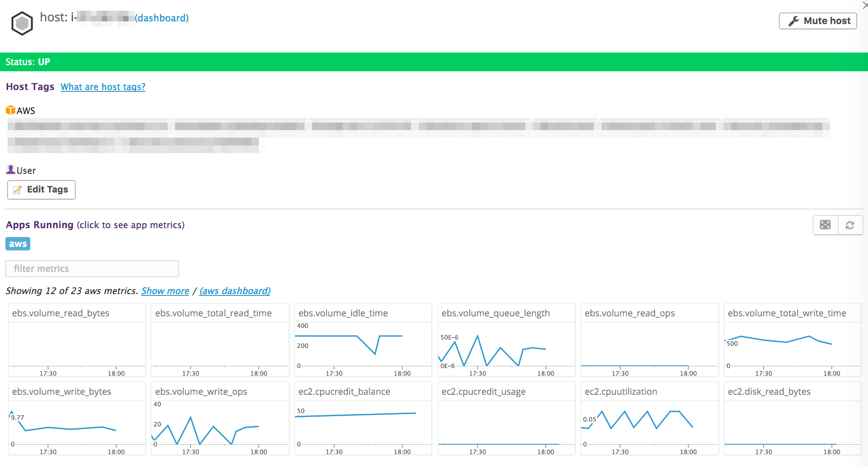The height and width of the screenshot is (467, 868).
Task: Click the orange AWS cube icon
Action: pyautogui.click(x=10, y=110)
